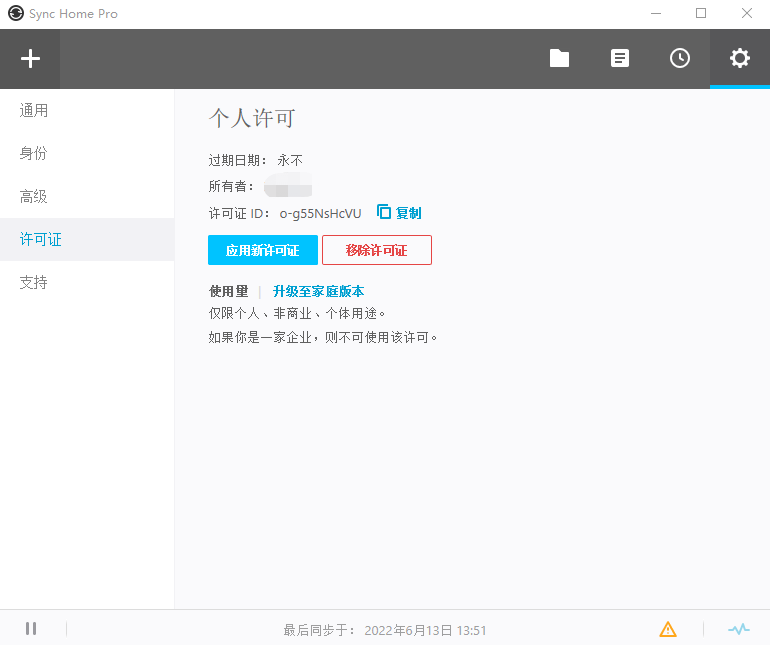This screenshot has width=770, height=645.
Task: Copy the license ID with 复制
Action: 399,213
